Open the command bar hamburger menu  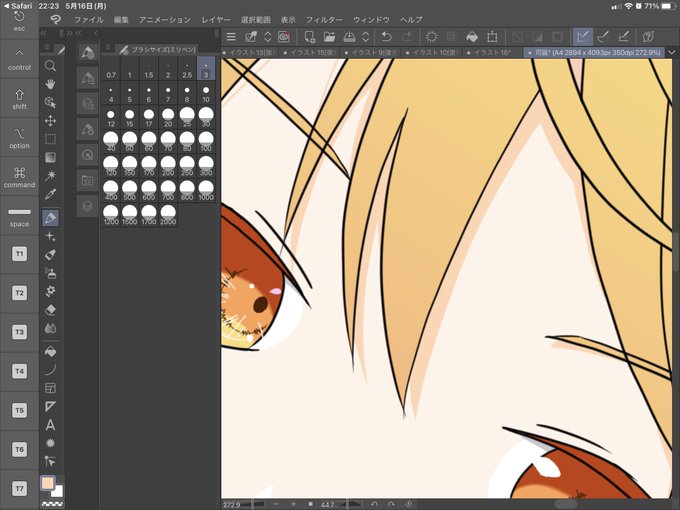[231, 37]
